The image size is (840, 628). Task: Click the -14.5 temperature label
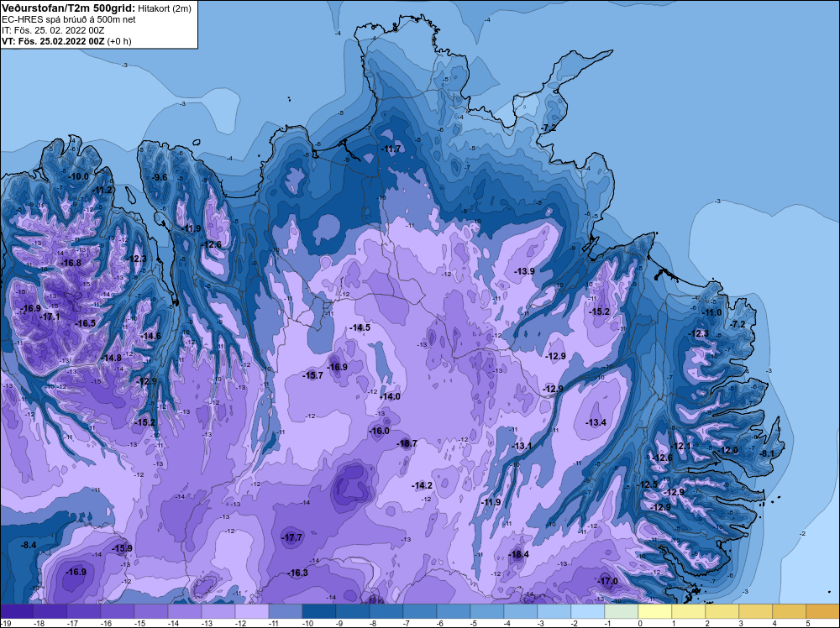(x=360, y=327)
